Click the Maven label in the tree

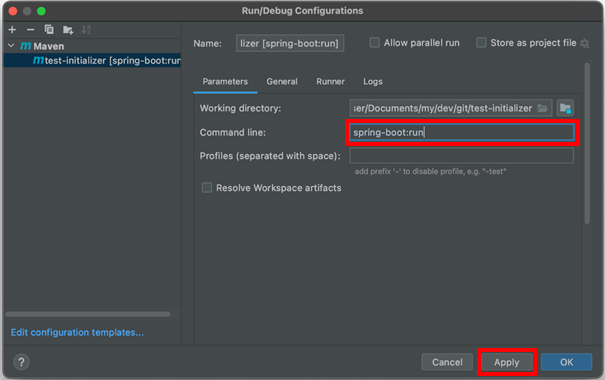click(x=49, y=46)
